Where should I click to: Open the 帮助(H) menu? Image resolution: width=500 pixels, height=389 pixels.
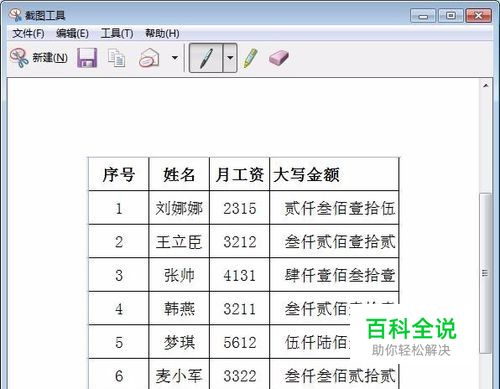(x=162, y=33)
